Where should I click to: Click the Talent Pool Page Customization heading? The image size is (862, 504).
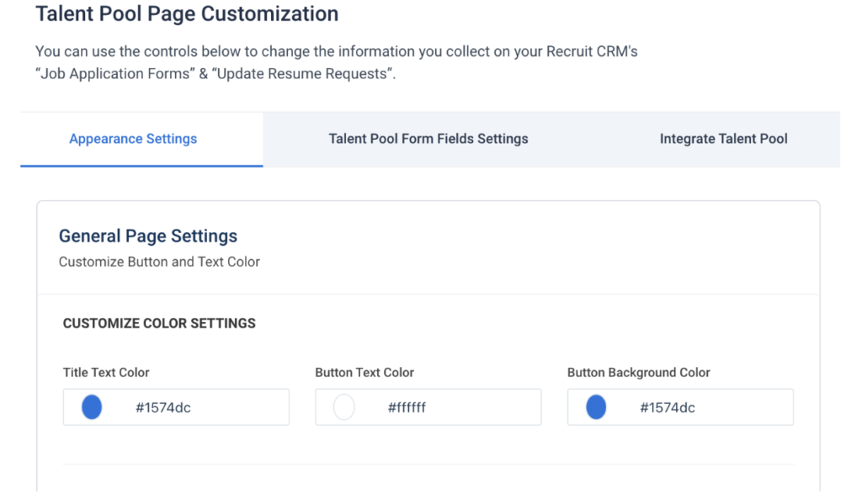[x=187, y=14]
